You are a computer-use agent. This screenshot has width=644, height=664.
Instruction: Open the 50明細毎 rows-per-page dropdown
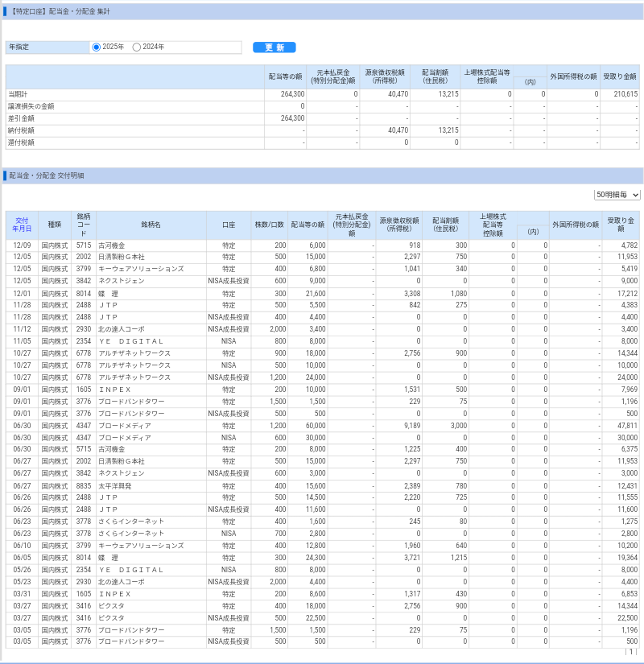[617, 195]
